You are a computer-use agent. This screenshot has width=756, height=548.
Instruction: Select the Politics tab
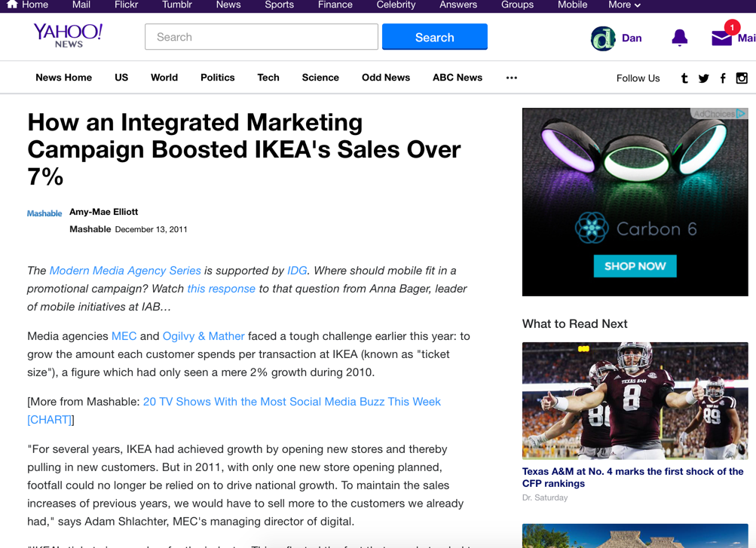[x=217, y=78]
